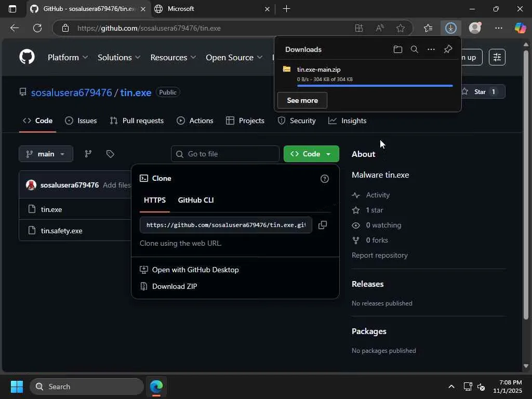Switch to the Security tab

297,121
